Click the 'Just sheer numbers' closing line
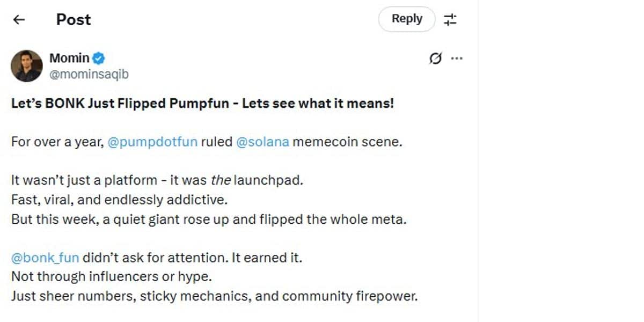The image size is (644, 322). coord(214,296)
